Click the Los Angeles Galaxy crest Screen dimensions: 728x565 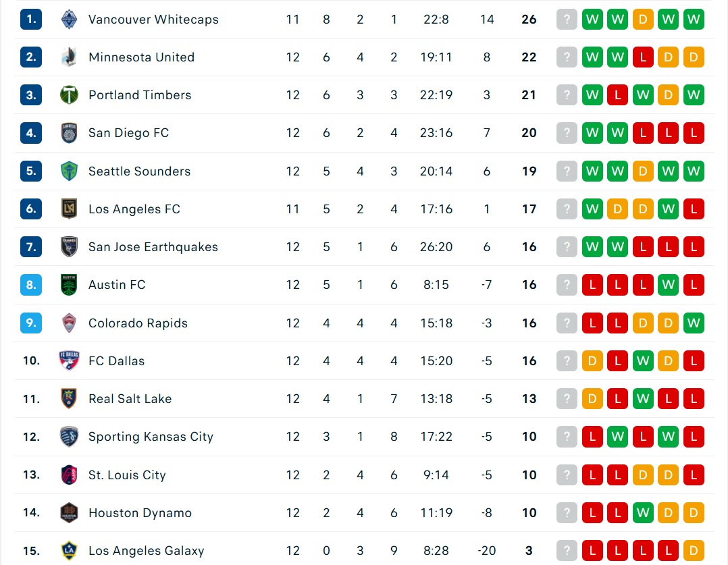[x=69, y=551]
